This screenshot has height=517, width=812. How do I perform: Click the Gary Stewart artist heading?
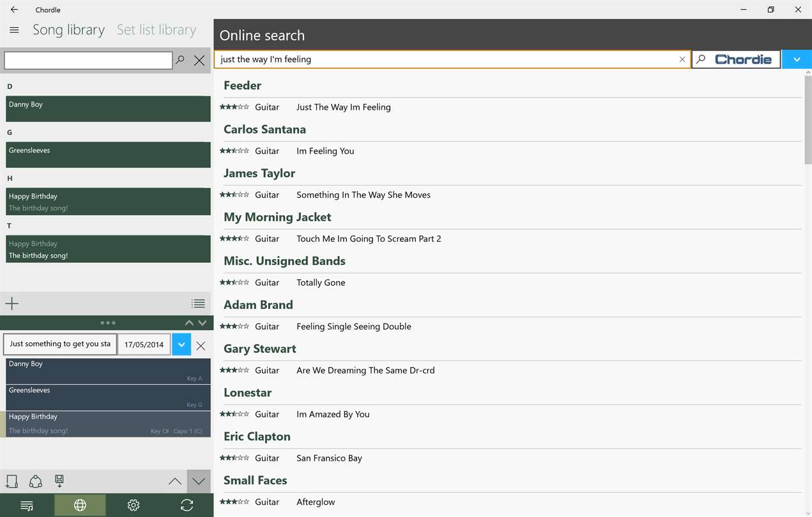pyautogui.click(x=260, y=349)
